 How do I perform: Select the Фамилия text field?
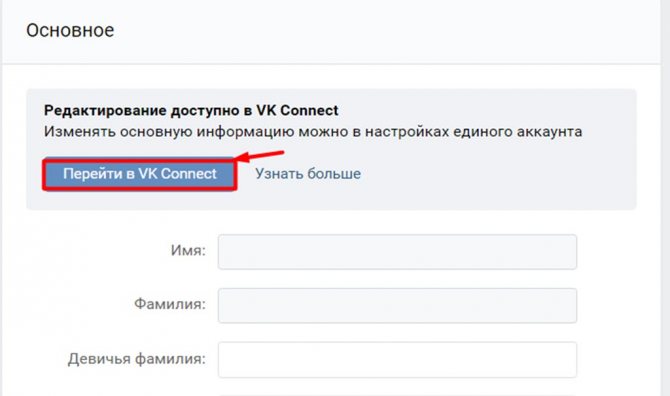397,305
